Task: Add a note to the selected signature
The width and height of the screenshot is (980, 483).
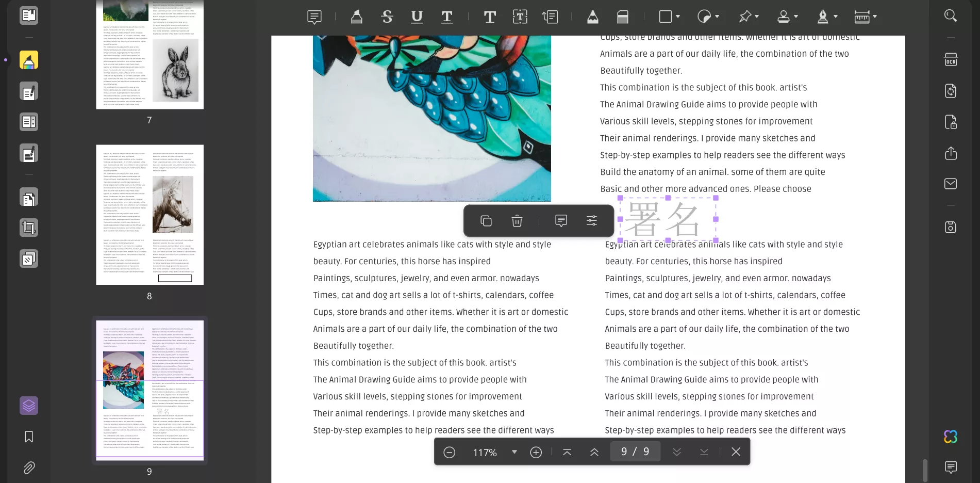Action: click(561, 221)
